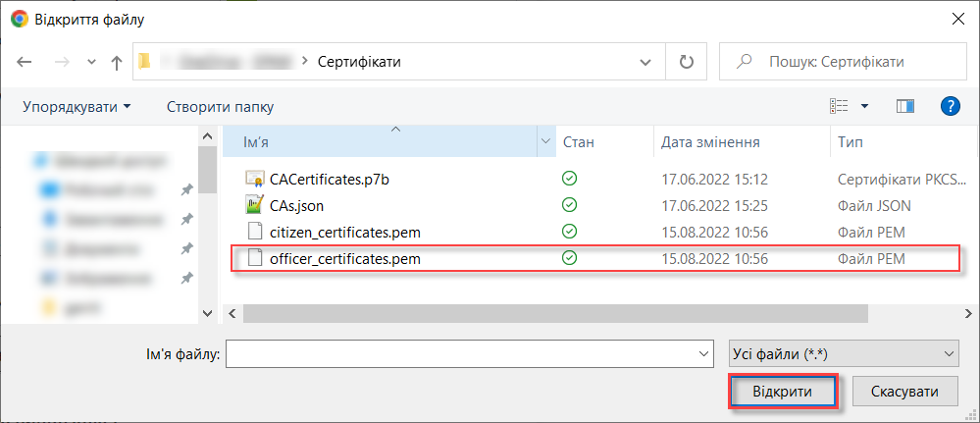
Task: Open the Усі файли file type dropdown
Action: (x=844, y=354)
